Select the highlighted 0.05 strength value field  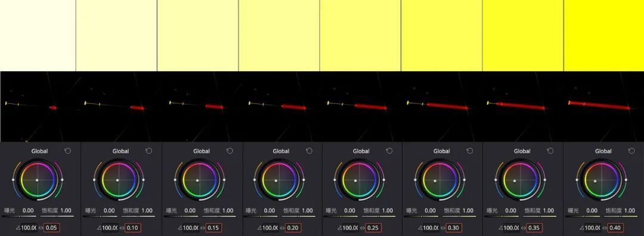pyautogui.click(x=52, y=228)
